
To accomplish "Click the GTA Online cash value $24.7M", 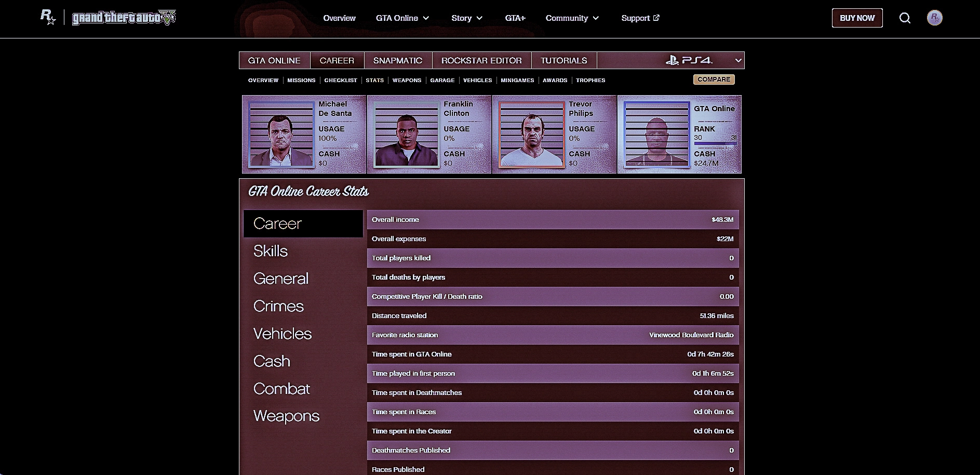I will [x=706, y=163].
